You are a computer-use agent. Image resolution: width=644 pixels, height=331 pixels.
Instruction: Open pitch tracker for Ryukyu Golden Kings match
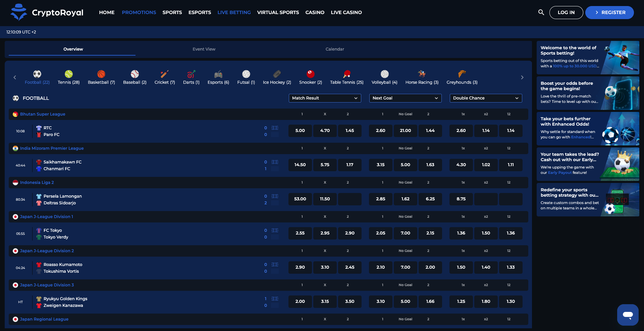[x=275, y=299]
